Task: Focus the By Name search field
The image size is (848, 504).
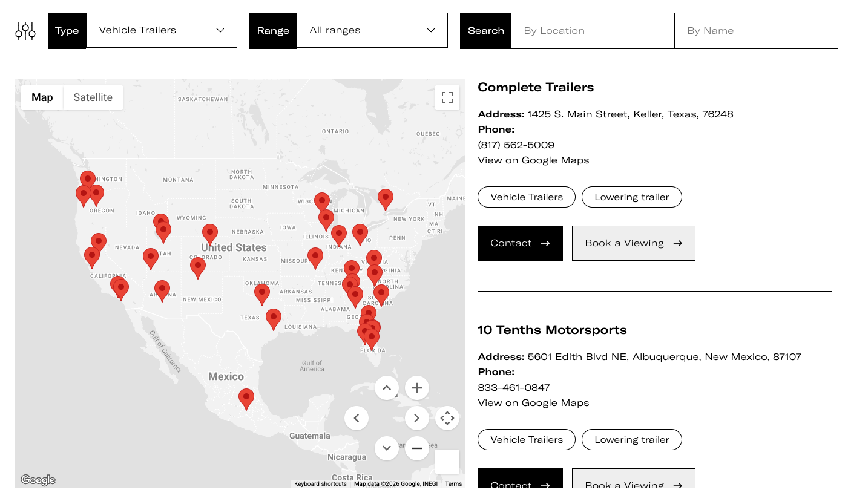Action: (756, 31)
